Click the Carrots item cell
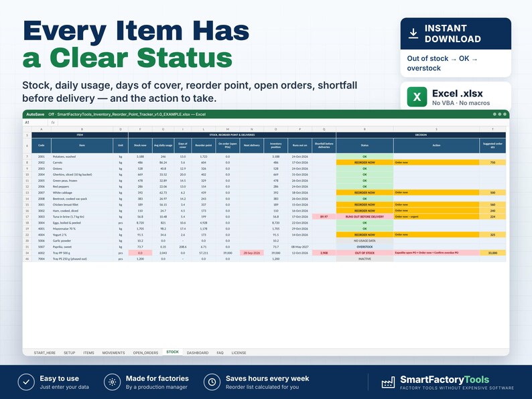This screenshot has height=399, width=532. click(x=82, y=163)
